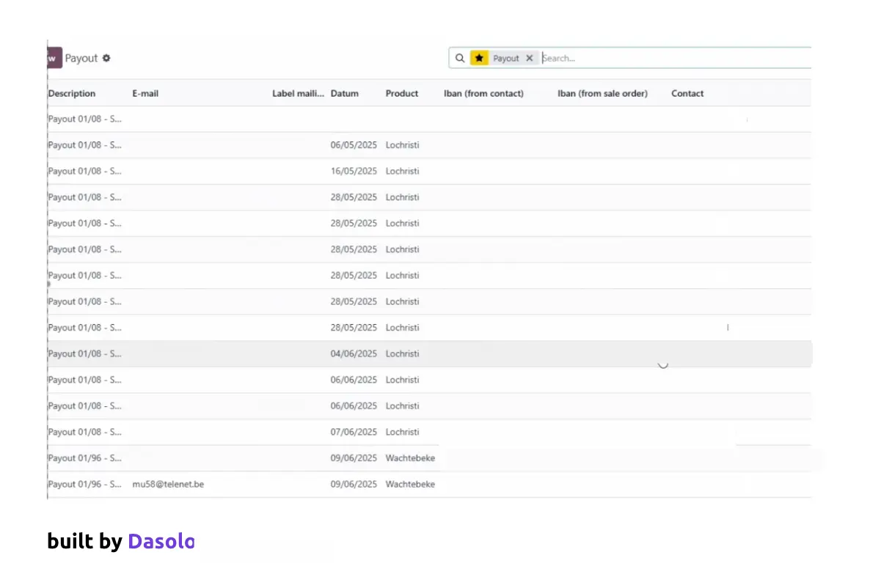
Task: Open the row with mu58@telenet.be email
Action: tap(168, 484)
